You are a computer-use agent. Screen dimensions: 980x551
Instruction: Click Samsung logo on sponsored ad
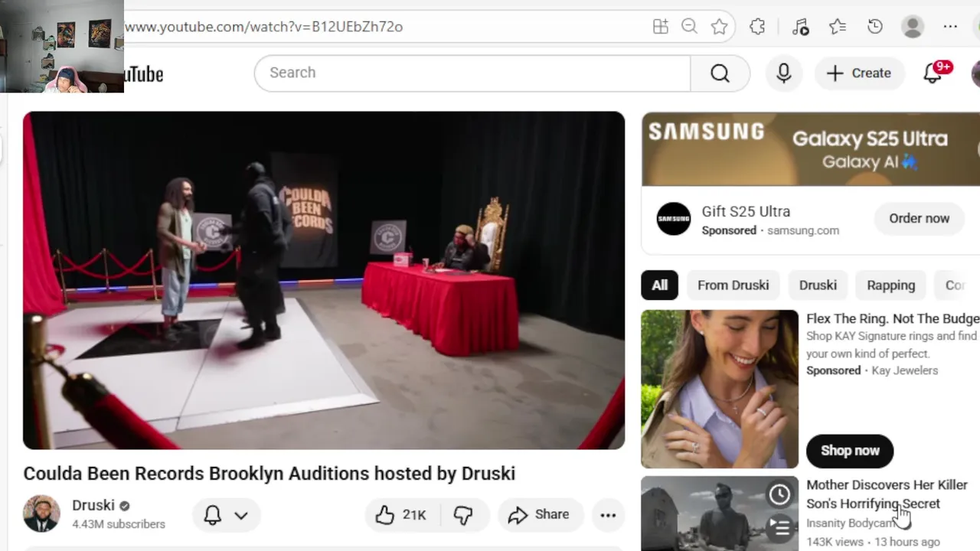tap(674, 220)
